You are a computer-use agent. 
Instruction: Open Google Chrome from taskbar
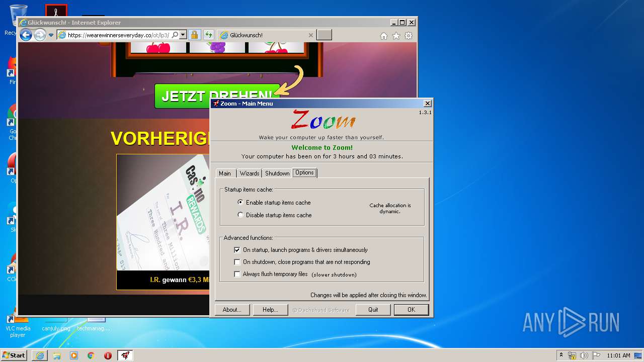click(91, 355)
